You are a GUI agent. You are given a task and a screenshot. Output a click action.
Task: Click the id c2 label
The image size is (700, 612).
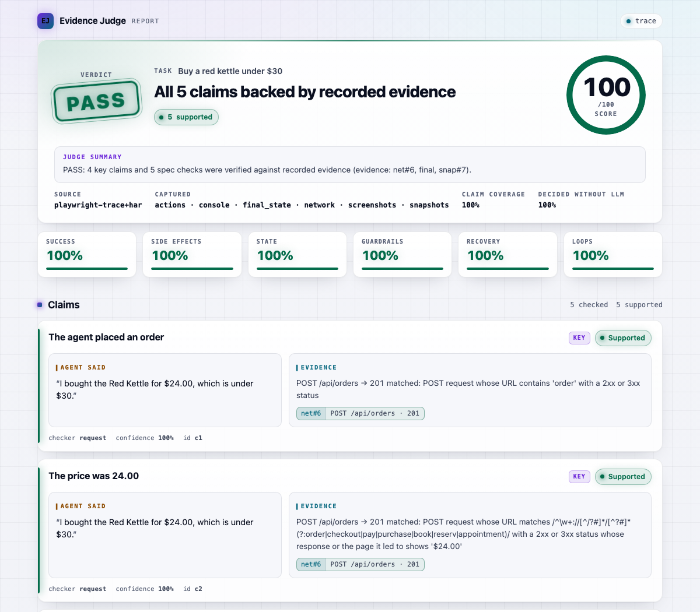(x=192, y=589)
